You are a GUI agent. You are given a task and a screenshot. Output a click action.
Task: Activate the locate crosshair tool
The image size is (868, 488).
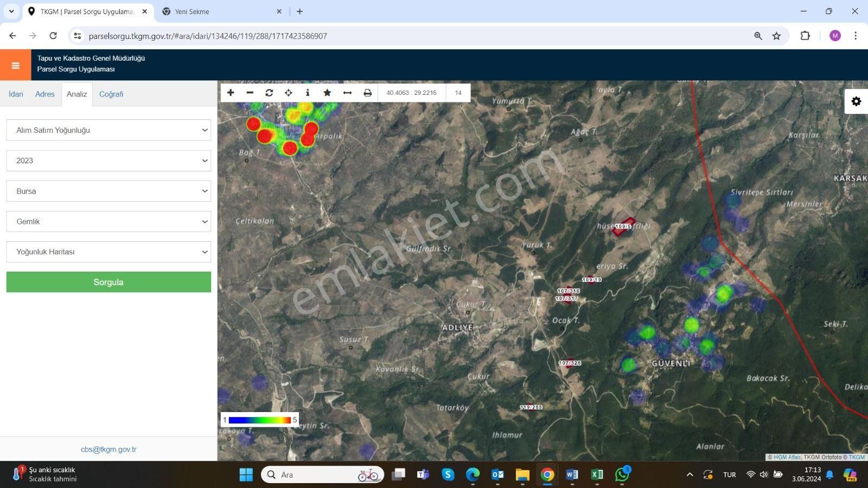click(x=288, y=93)
